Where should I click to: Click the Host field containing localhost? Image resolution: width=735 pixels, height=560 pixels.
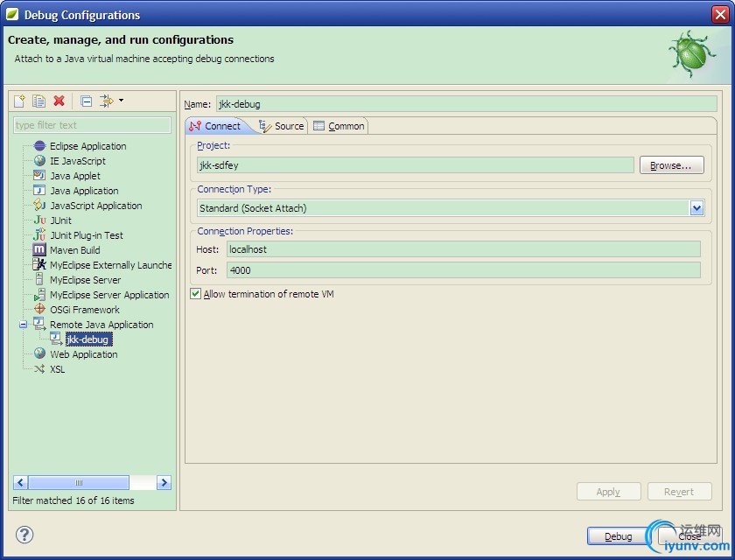[x=464, y=249]
